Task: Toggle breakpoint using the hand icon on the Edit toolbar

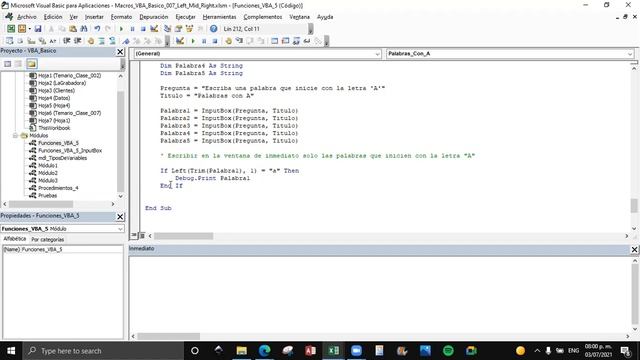Action: [x=91, y=41]
